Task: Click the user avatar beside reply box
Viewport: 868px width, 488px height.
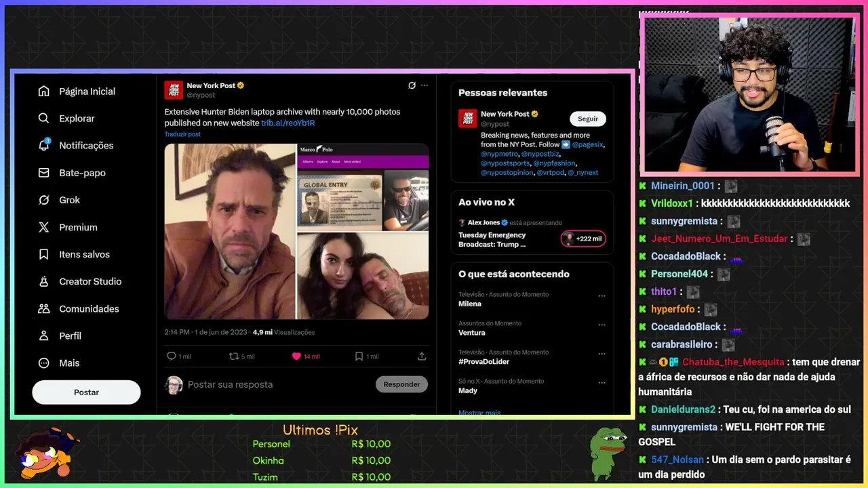Action: (174, 385)
